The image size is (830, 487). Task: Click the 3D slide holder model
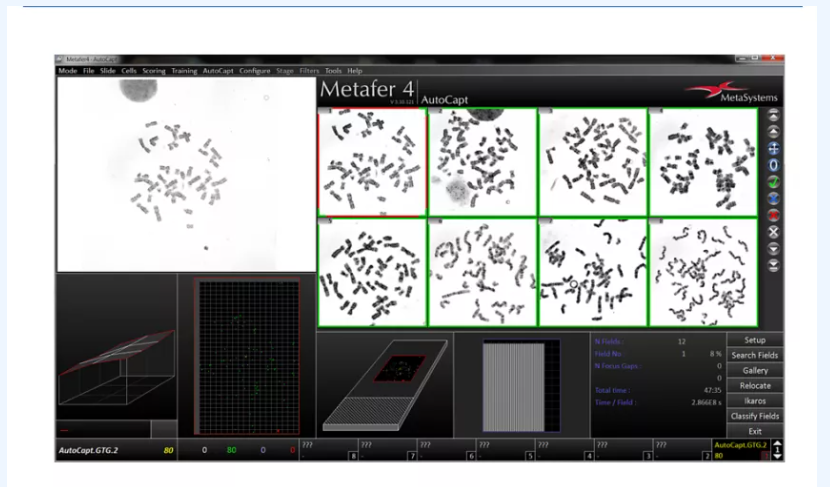(385, 384)
